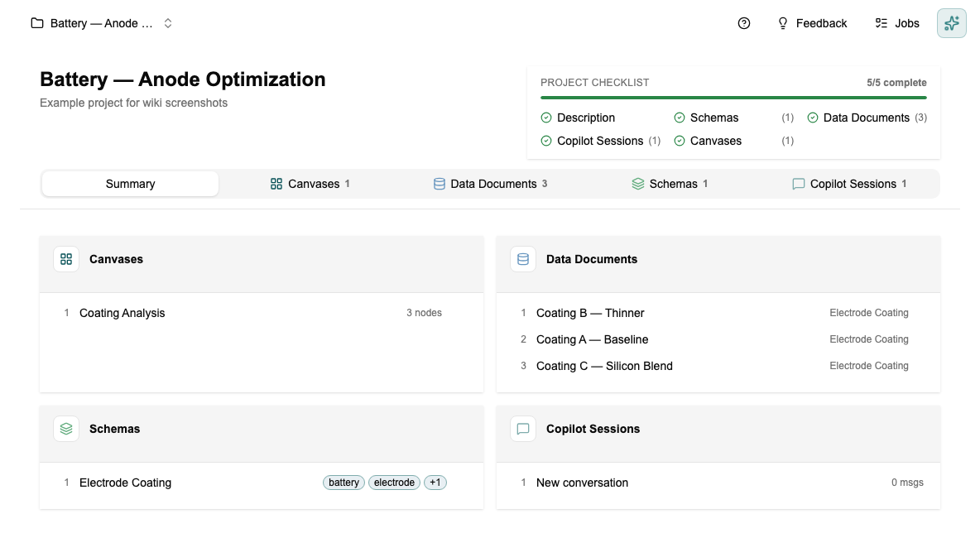Open the project switcher chevron

point(168,23)
